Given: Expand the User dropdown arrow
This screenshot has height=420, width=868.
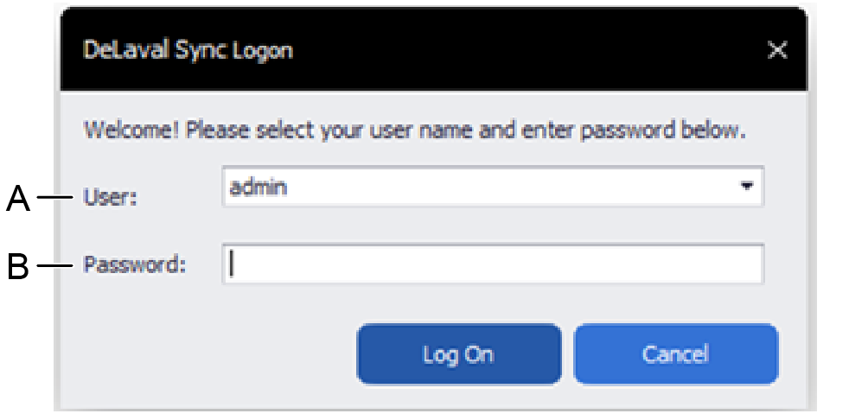Looking at the screenshot, I should (x=747, y=187).
